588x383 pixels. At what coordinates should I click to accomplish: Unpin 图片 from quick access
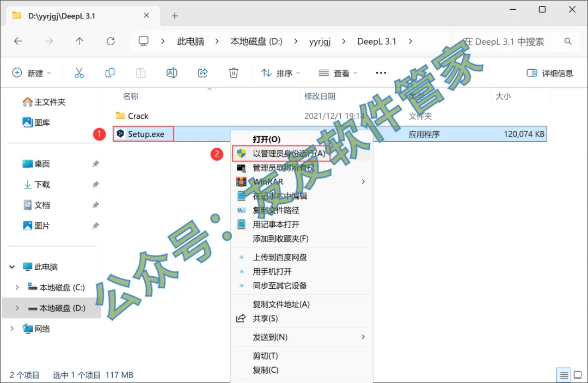pos(96,226)
